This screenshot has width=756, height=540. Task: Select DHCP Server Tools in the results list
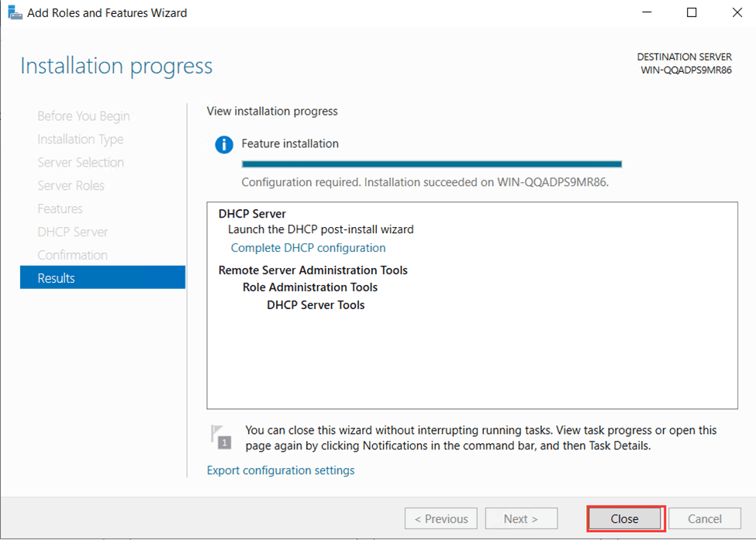(315, 304)
